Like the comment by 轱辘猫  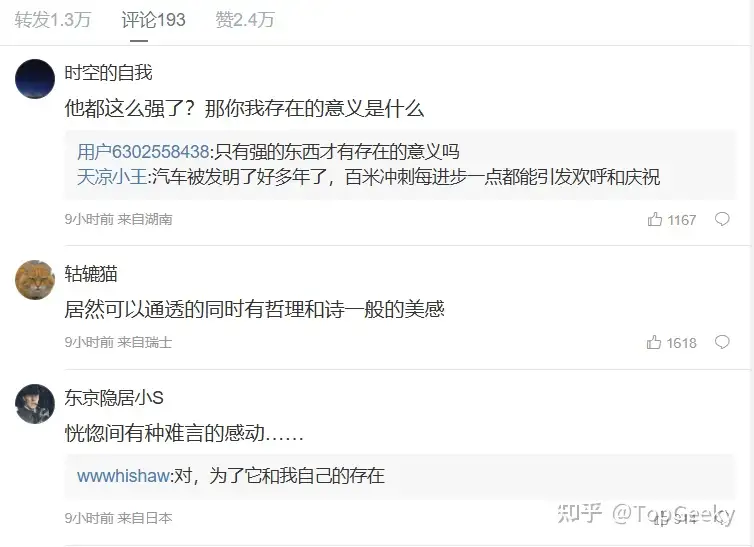pyautogui.click(x=654, y=342)
